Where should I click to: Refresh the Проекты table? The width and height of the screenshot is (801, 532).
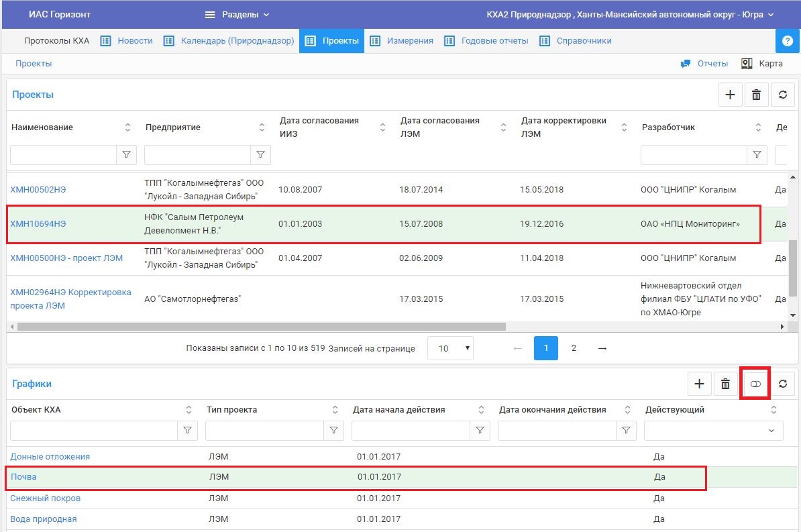782,95
